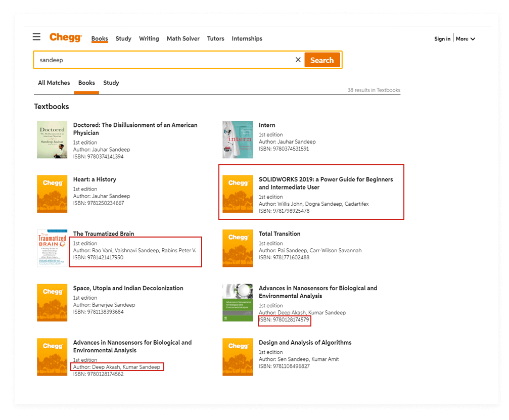509x420 pixels.
Task: Select Tutors in top navigation
Action: (x=215, y=38)
